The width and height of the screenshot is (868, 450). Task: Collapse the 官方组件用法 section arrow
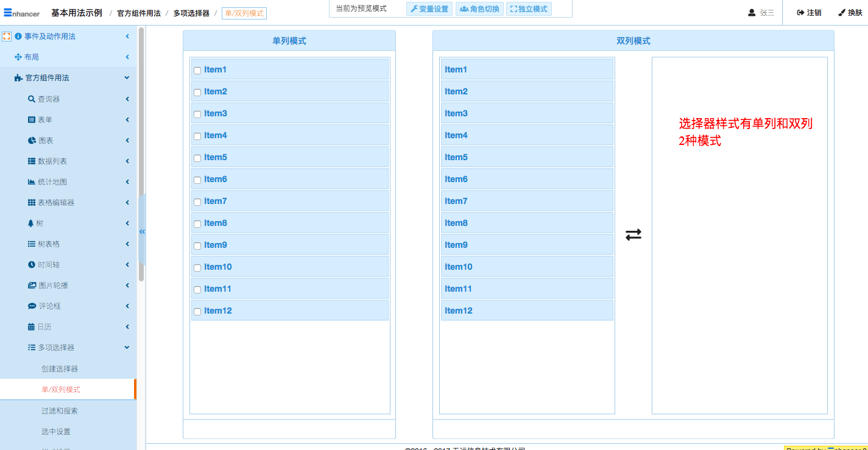click(x=127, y=78)
